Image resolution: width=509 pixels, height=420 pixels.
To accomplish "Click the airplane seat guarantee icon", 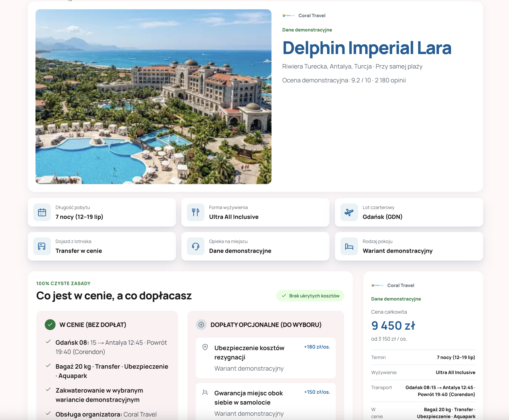I will [205, 392].
